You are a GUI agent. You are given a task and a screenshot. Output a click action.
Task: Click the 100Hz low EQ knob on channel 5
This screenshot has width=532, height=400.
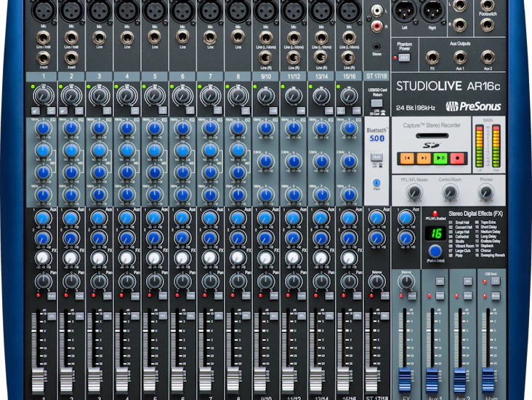pyautogui.click(x=155, y=195)
